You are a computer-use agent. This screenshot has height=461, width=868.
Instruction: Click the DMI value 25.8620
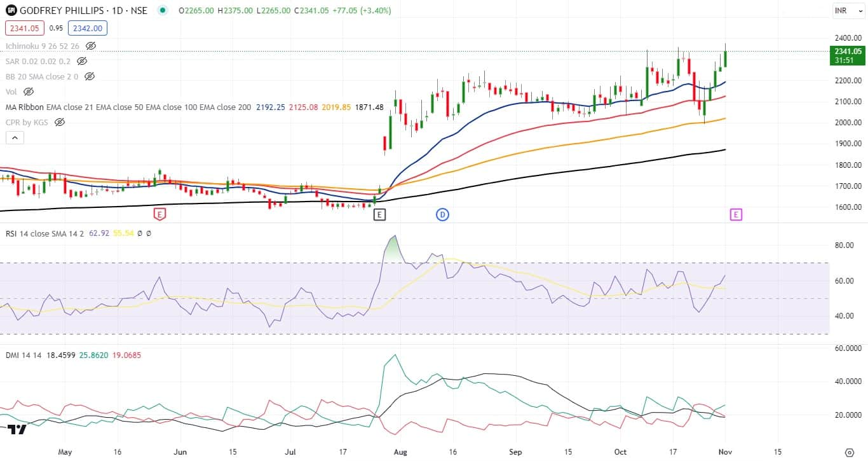(92, 357)
